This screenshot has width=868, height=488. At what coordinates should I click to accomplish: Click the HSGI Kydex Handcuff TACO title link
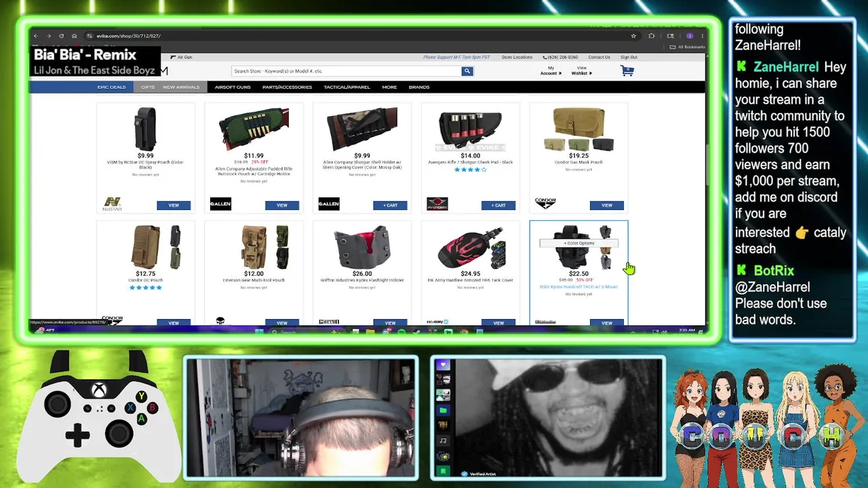578,287
